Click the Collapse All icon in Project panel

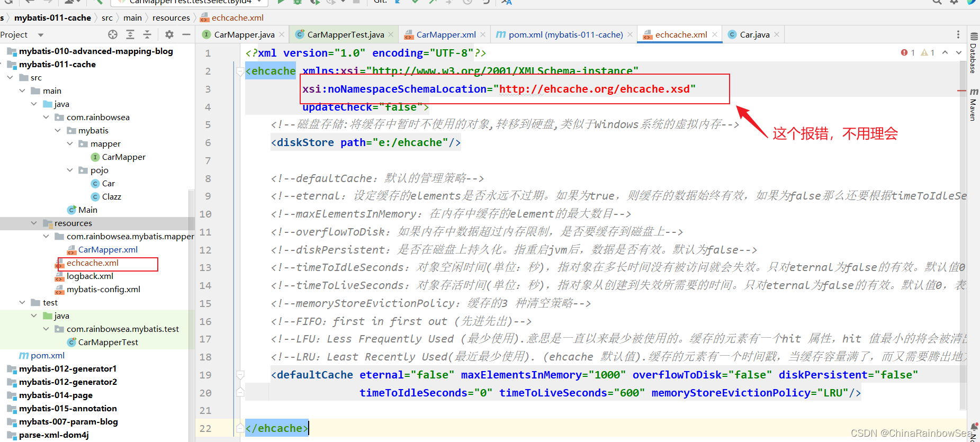pyautogui.click(x=147, y=34)
